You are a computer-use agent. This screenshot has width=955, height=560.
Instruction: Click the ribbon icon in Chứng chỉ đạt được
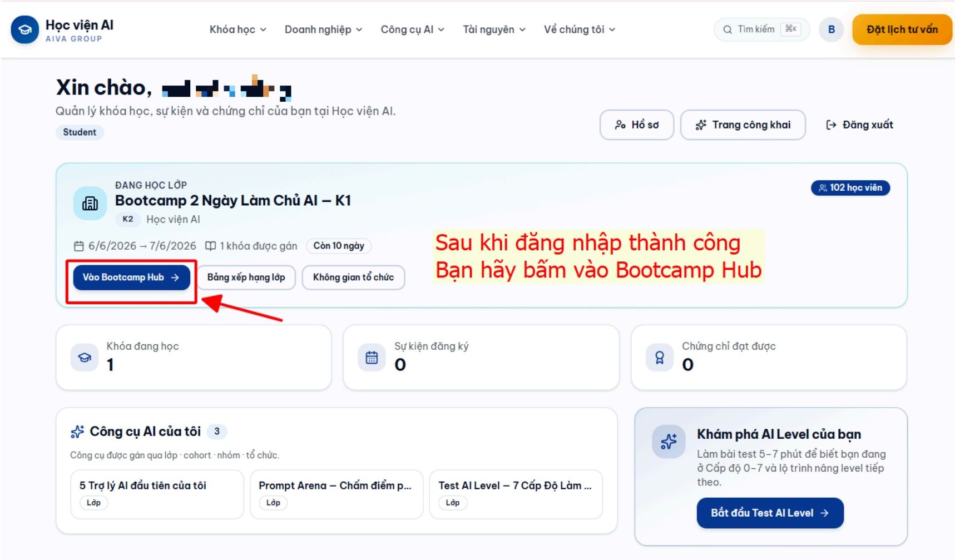[660, 358]
